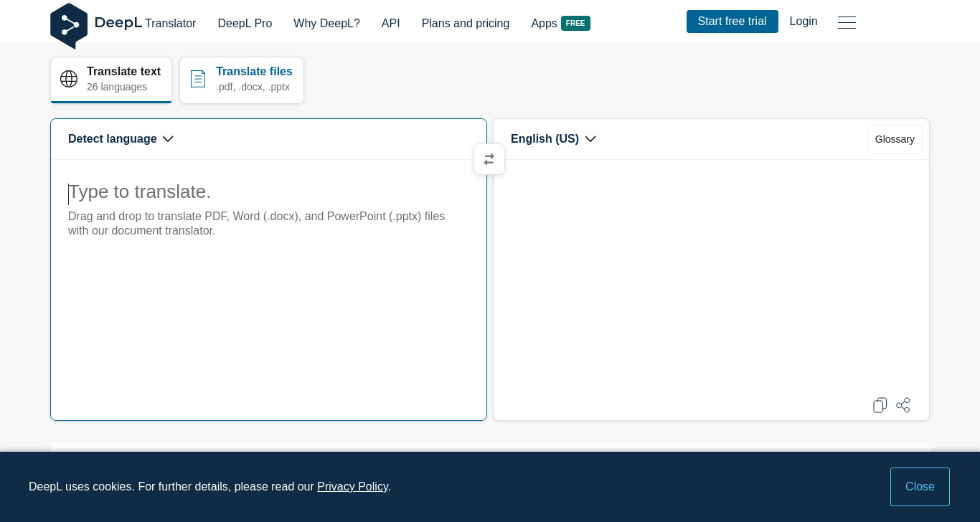Screen dimensions: 980x522
Task: Click the DeepL hexagon logo
Action: 69,25
